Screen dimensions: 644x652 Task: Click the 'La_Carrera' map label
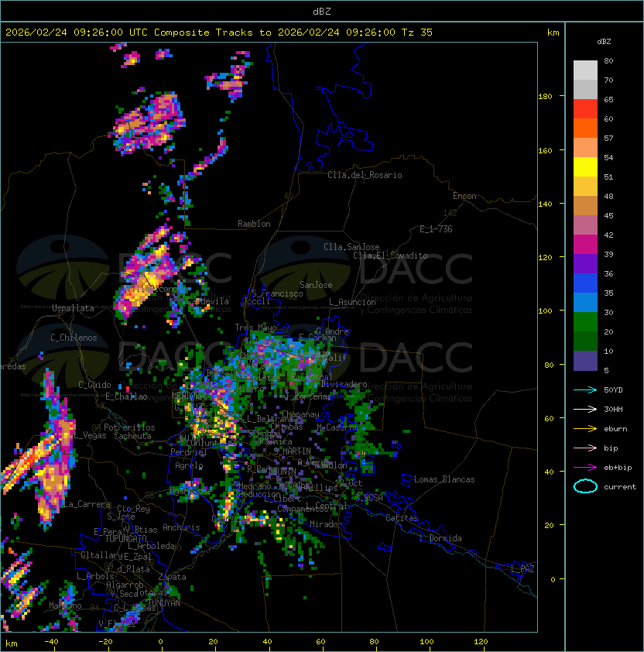(x=87, y=504)
